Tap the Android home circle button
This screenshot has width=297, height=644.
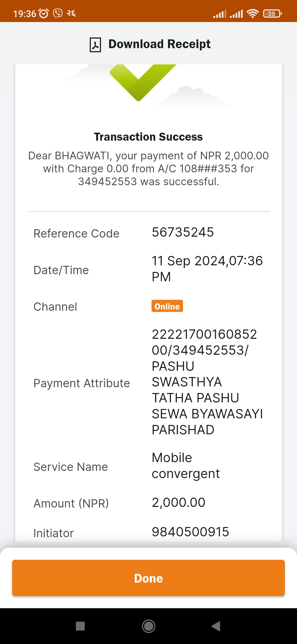click(148, 626)
